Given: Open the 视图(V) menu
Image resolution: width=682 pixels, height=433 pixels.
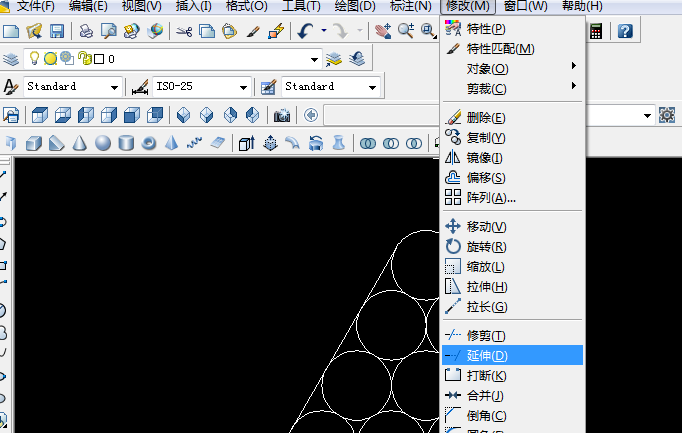Looking at the screenshot, I should click(x=141, y=6).
